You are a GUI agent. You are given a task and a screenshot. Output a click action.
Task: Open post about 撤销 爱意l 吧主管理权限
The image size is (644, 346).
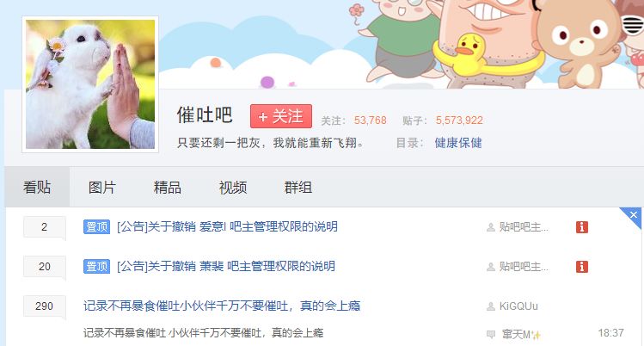pyautogui.click(x=227, y=227)
